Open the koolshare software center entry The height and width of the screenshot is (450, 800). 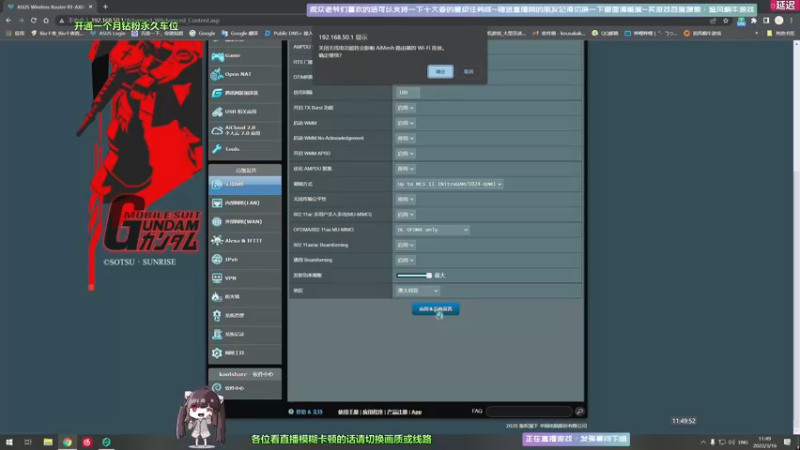click(245, 388)
